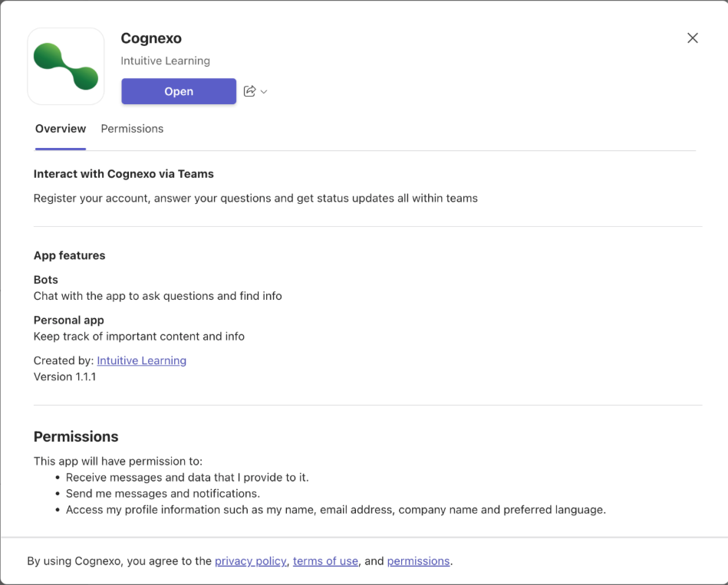
Task: Switch to the Overview tab
Action: (61, 129)
